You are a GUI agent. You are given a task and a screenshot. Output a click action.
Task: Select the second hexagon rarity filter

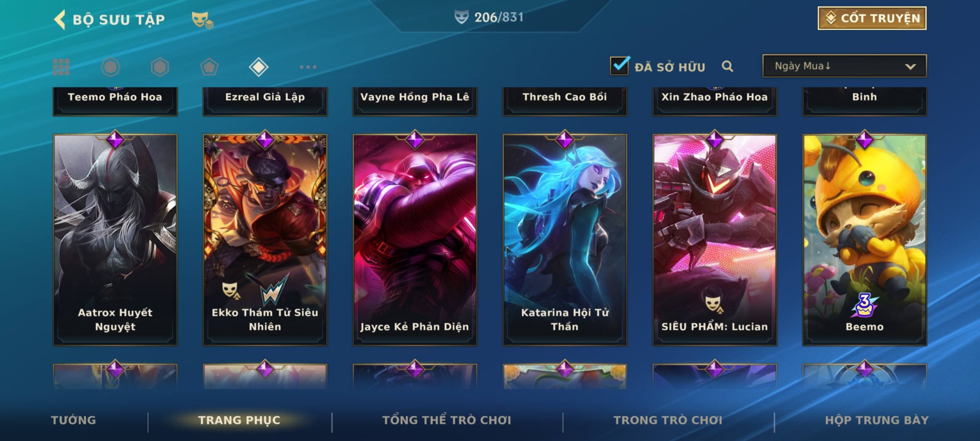point(160,67)
